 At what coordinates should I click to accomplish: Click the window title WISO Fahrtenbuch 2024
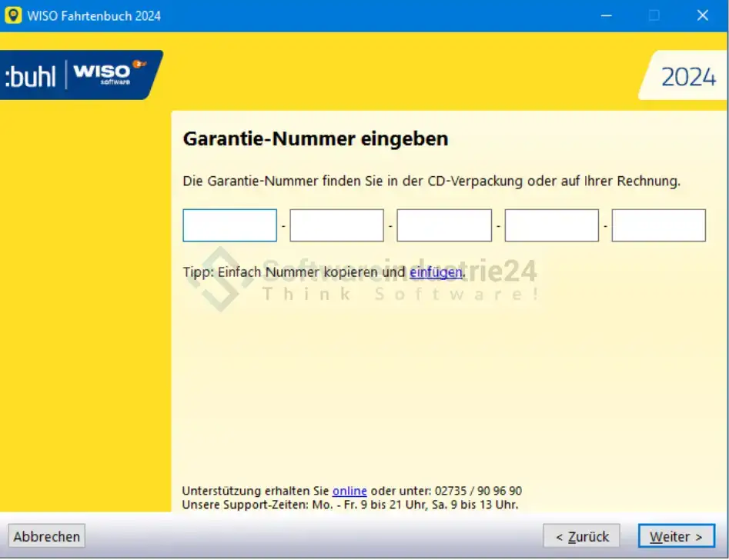pos(94,16)
